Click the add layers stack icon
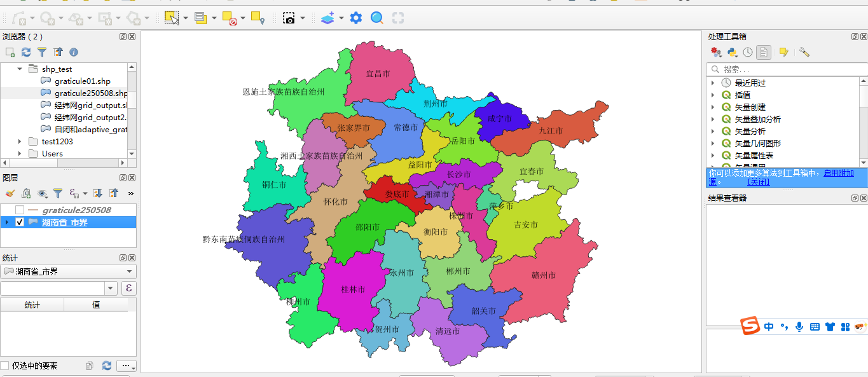868x377 pixels. click(327, 18)
